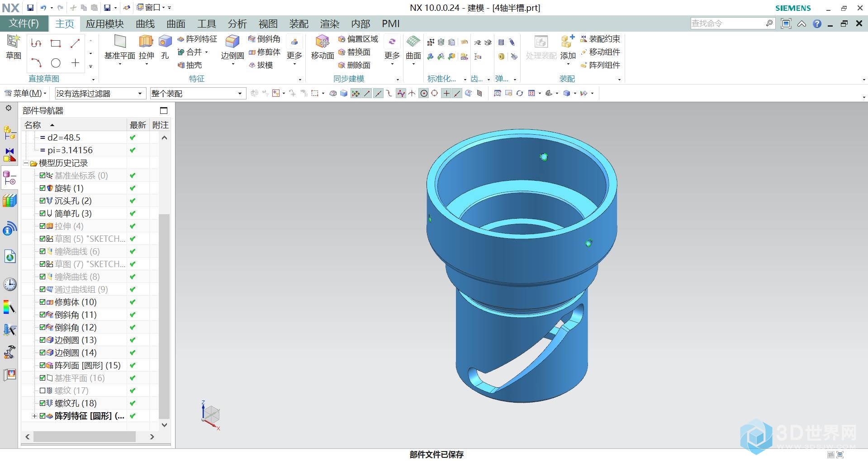Toggle checkbox for 倒斜角 (11) feature

coord(43,315)
